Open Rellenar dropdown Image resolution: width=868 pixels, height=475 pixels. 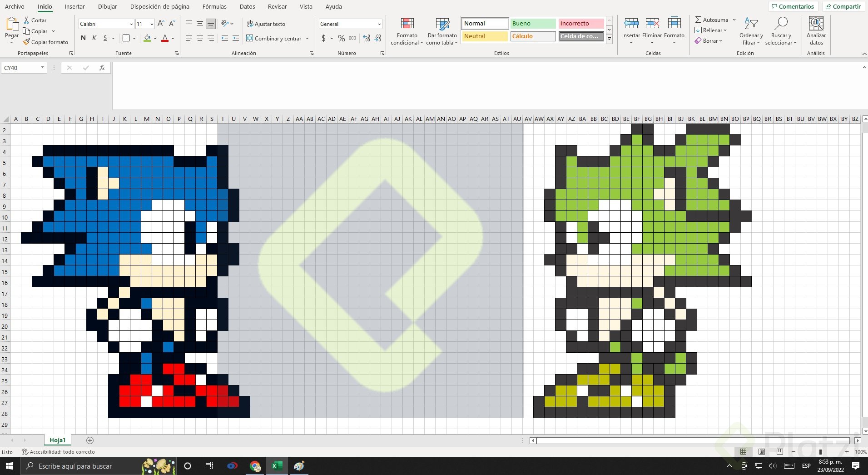pyautogui.click(x=711, y=30)
